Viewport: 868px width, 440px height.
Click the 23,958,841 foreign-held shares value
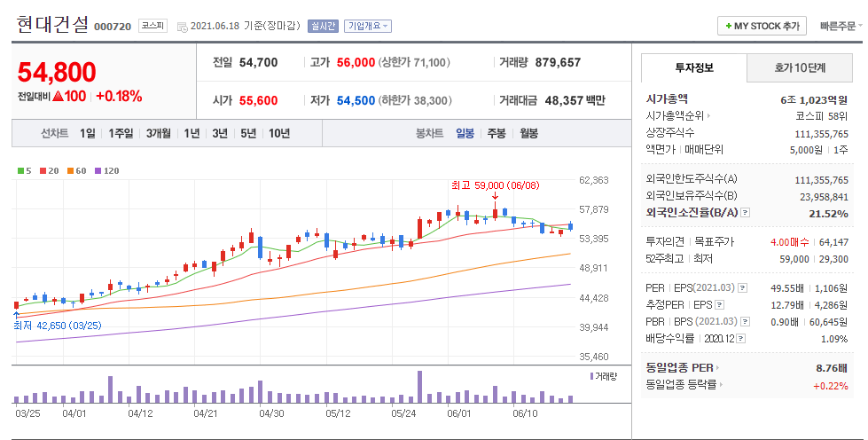coord(824,197)
